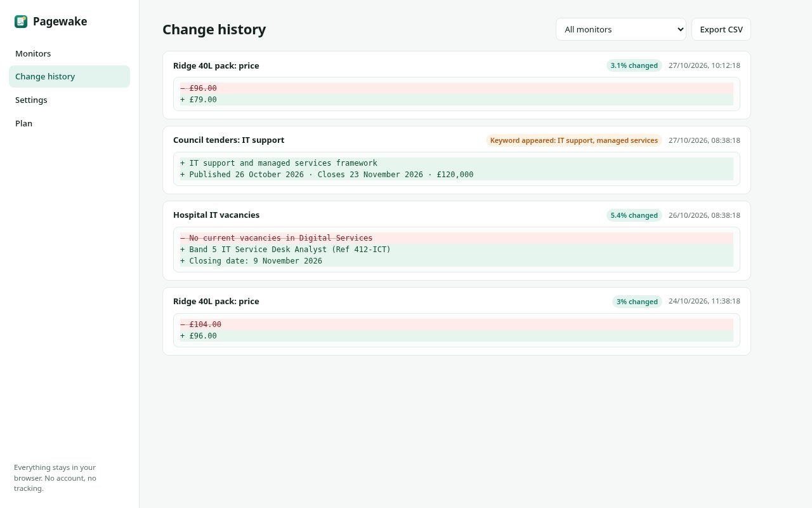Click timestamp 27/10/2026, 08:38:18
Image resolution: width=812 pixels, height=508 pixels.
[704, 140]
